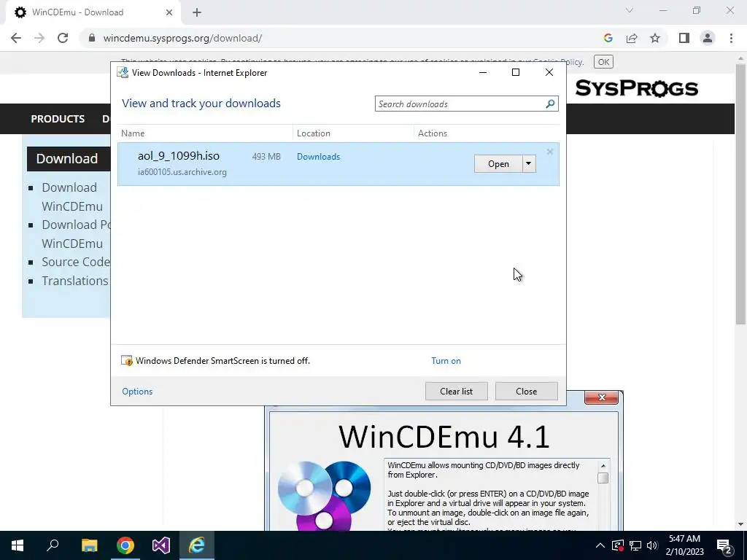Maximize the View Downloads window

pos(516,72)
